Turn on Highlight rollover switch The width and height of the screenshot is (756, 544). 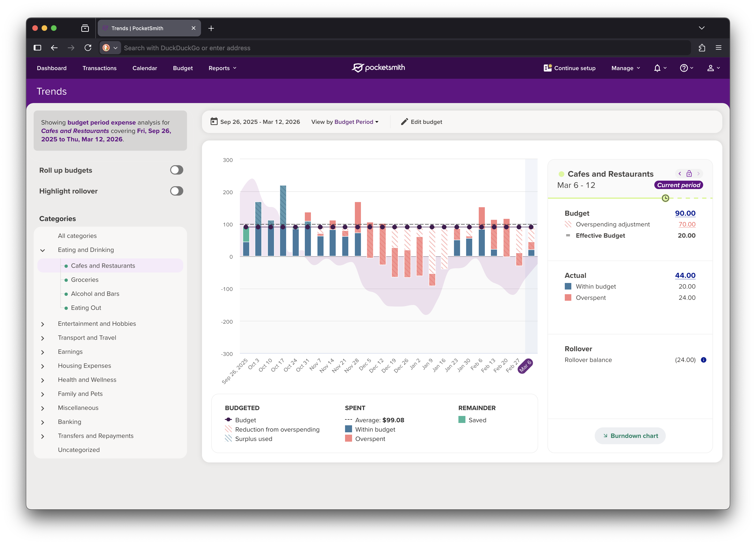[x=176, y=191]
